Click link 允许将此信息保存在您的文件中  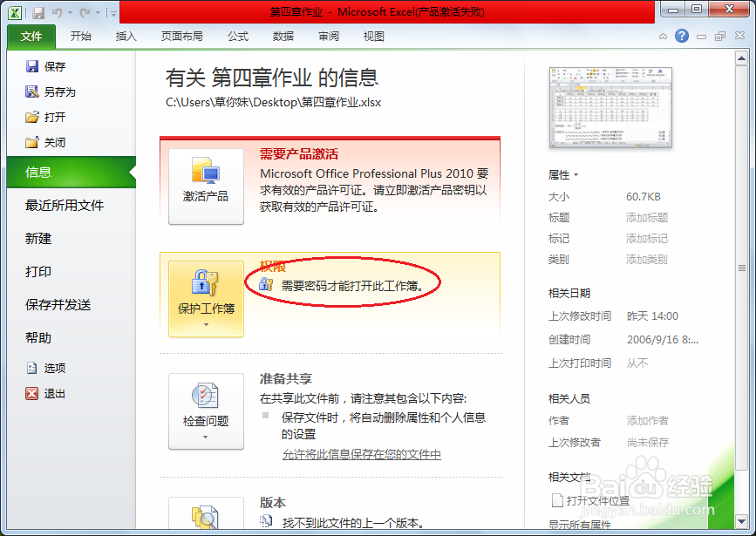coord(362,454)
